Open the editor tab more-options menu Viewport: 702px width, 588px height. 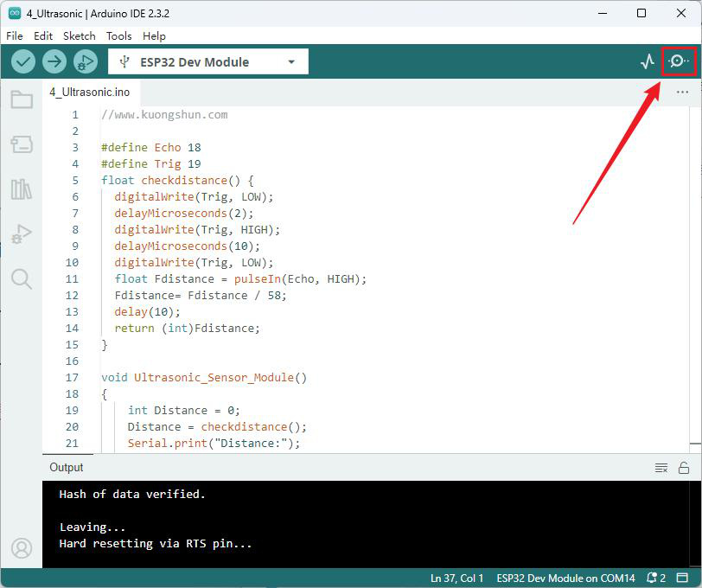point(682,93)
